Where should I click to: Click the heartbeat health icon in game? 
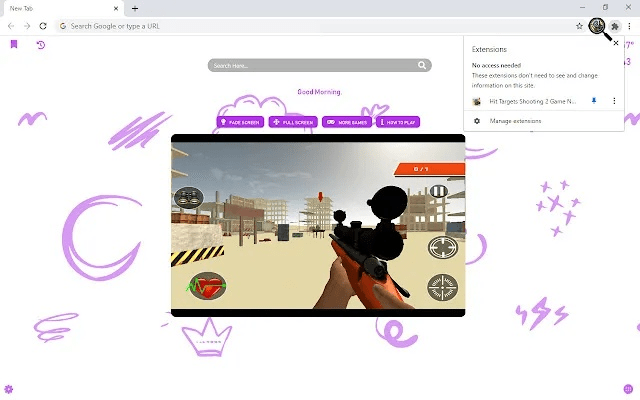207,287
